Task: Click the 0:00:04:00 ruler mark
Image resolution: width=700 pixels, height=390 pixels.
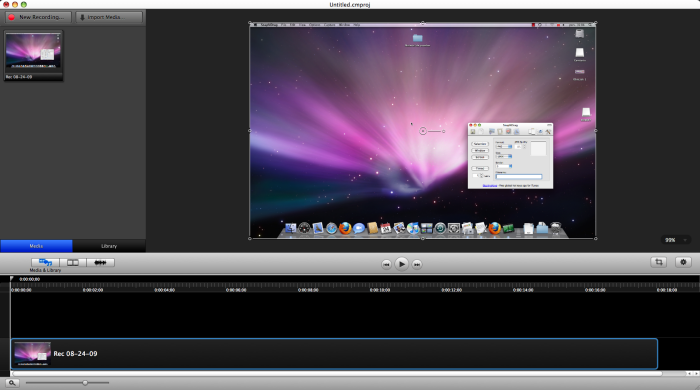Action: (x=165, y=290)
